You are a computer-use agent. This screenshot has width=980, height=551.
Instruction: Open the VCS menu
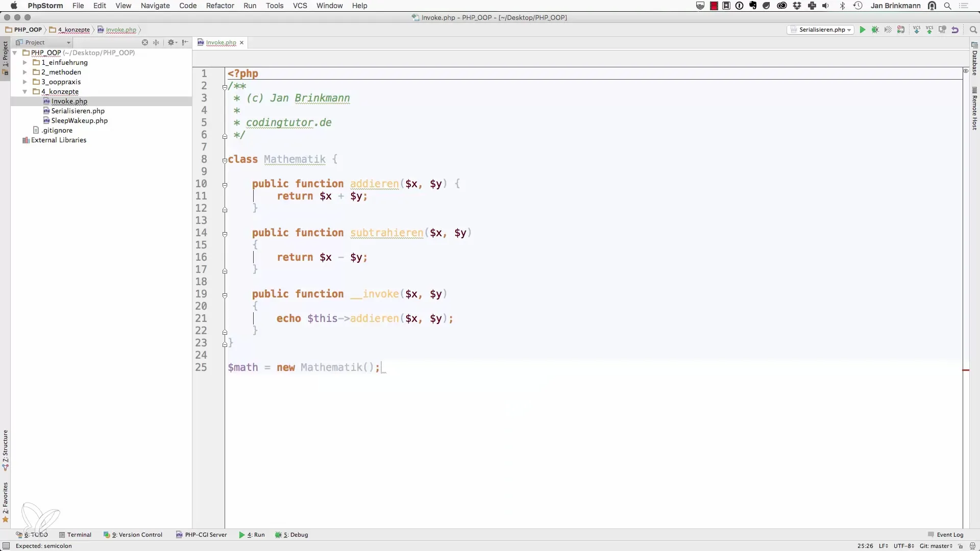(x=300, y=6)
